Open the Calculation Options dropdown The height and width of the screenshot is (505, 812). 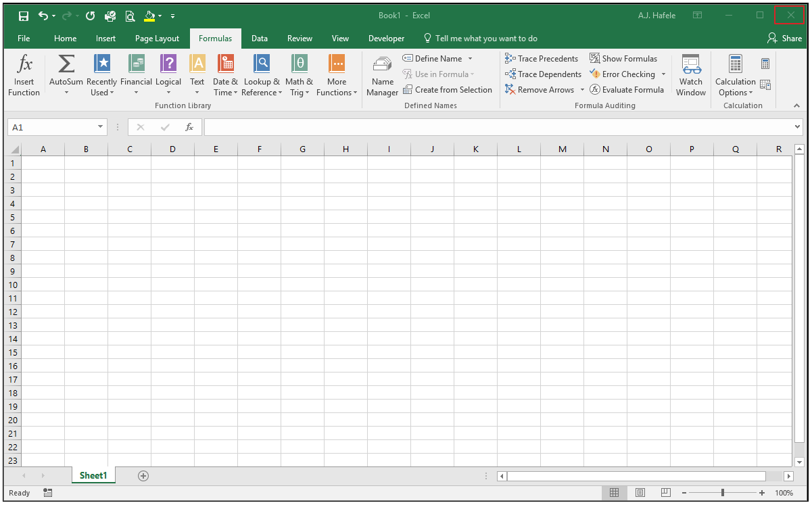click(x=736, y=76)
